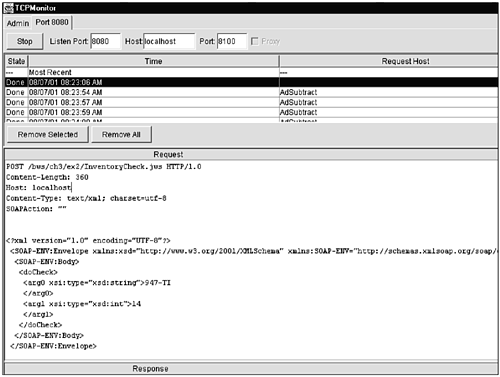The image size is (500, 377).
Task: Click the Time column header
Action: click(x=153, y=61)
